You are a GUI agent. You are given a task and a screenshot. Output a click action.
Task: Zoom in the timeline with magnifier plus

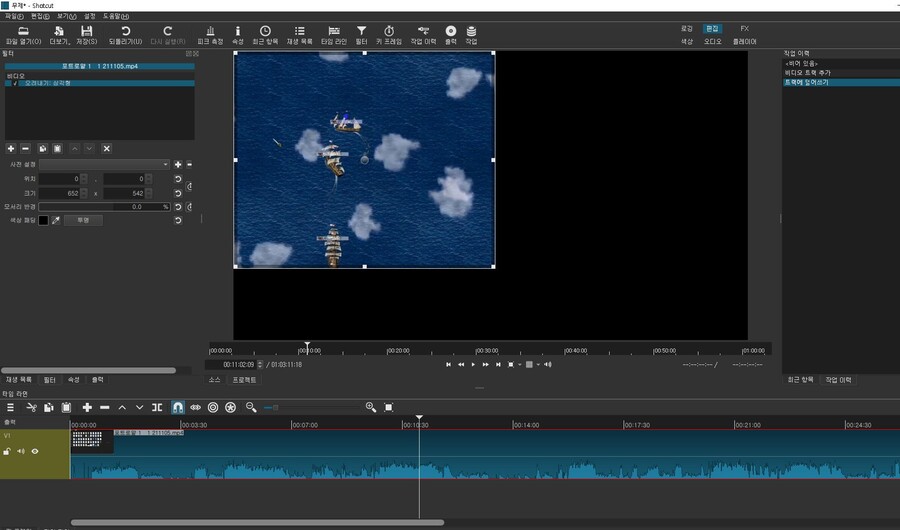pos(371,407)
